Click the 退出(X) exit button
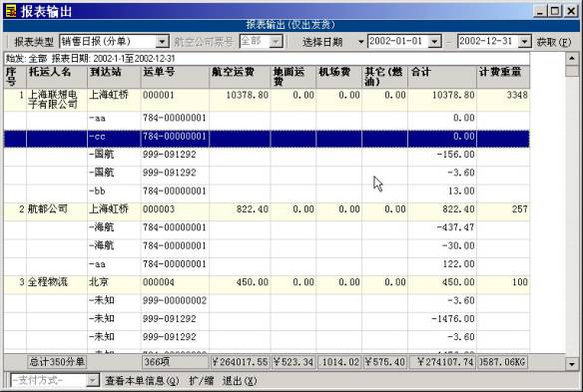 240,381
